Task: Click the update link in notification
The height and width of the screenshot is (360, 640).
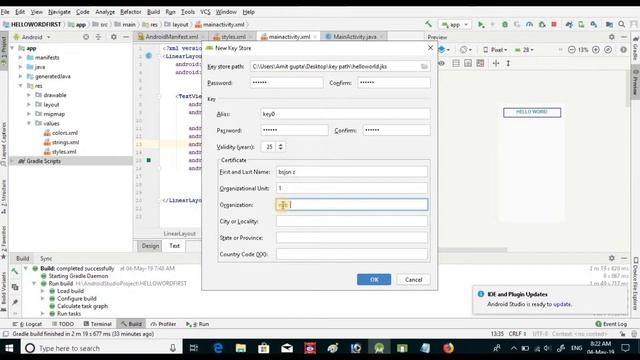Action: [562, 304]
